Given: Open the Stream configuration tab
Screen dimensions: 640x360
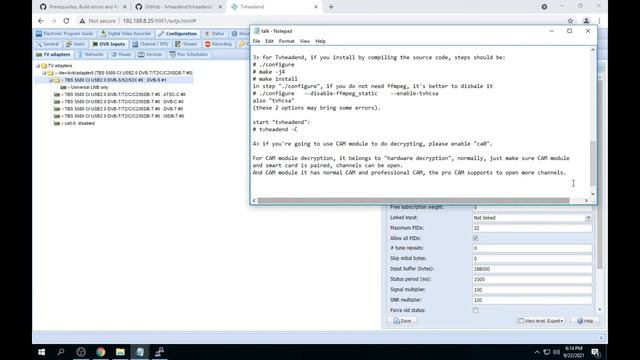Looking at the screenshot, I should coord(186,44).
